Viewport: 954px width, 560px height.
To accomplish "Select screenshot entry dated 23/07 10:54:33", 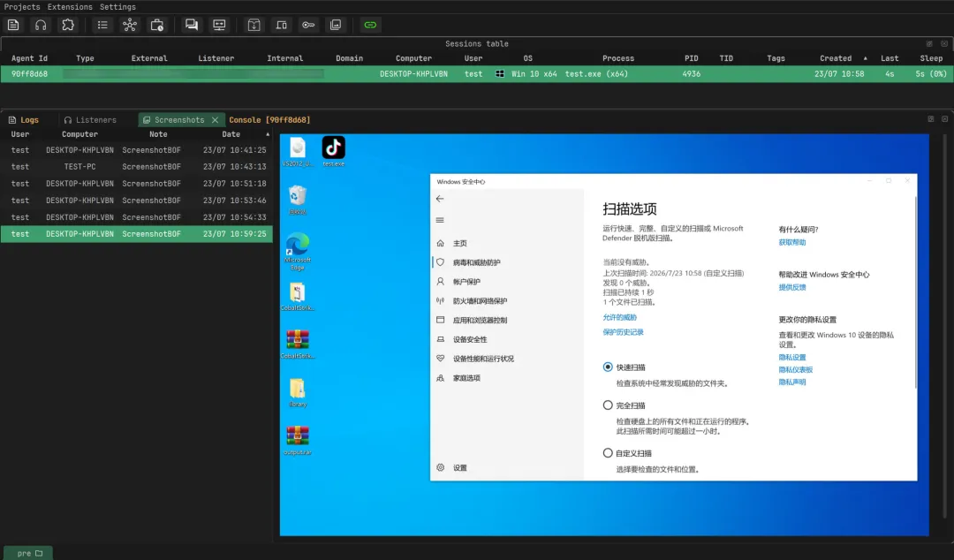I will pyautogui.click(x=136, y=217).
